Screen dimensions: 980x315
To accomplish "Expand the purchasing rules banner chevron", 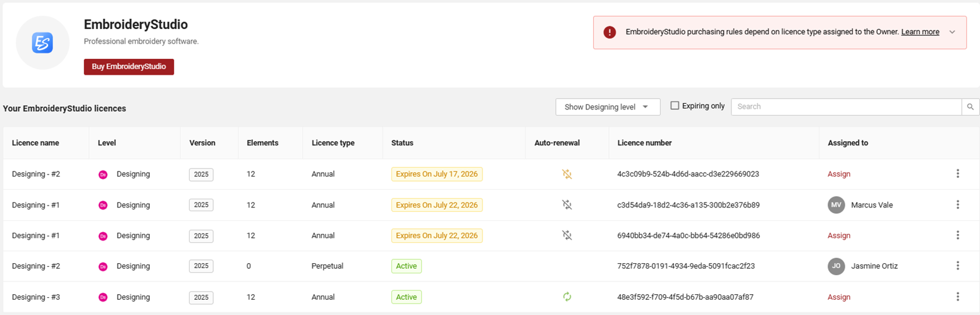I will click(953, 32).
